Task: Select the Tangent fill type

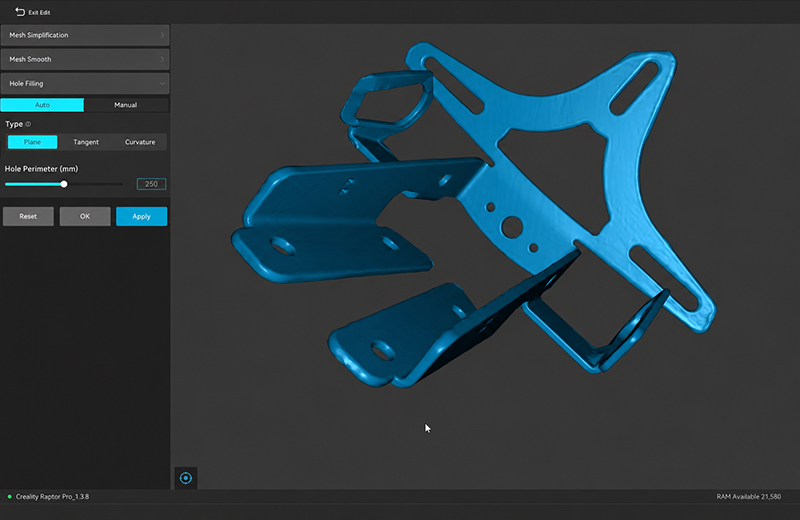Action: [86, 142]
